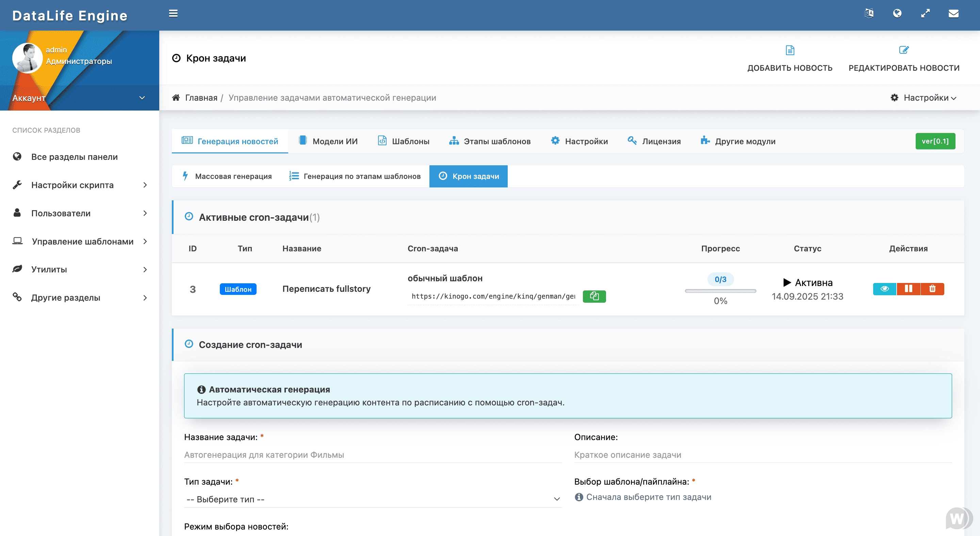This screenshot has width=980, height=536.
Task: Click the ver[0.1] green button
Action: click(x=935, y=141)
